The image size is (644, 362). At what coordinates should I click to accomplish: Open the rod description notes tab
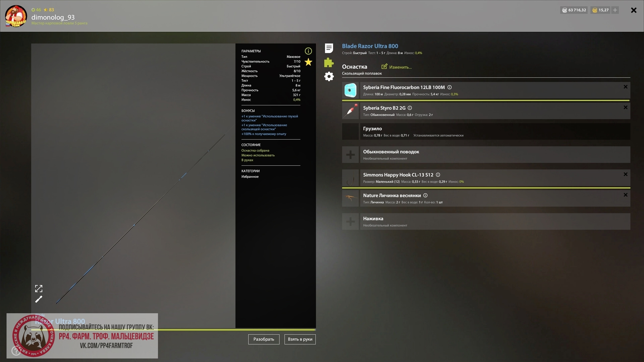point(329,48)
